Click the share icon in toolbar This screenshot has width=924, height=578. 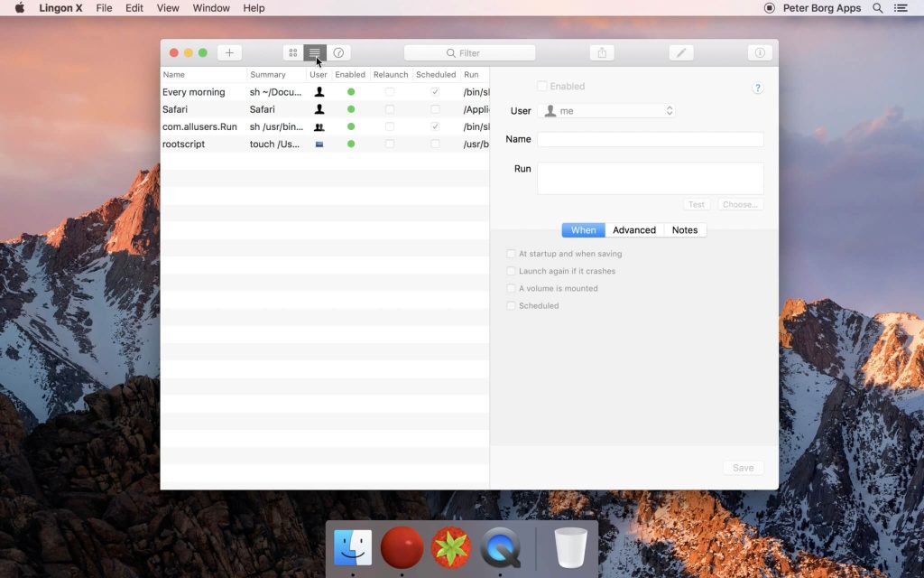(x=602, y=53)
